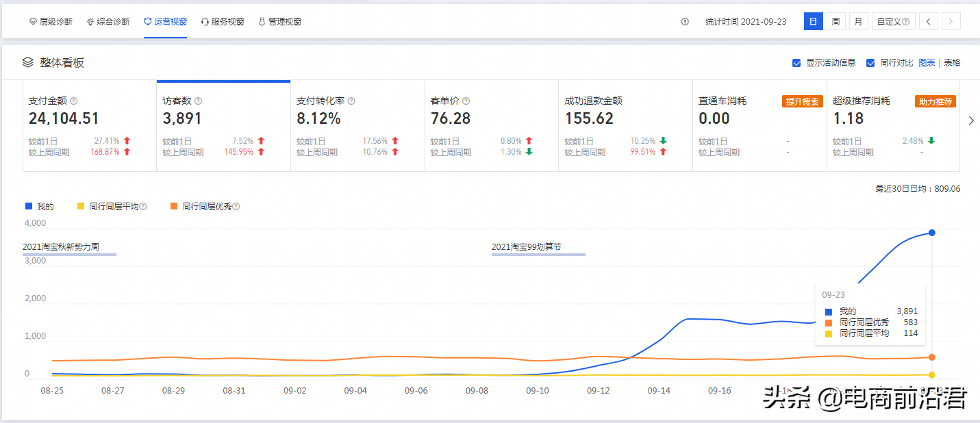The image size is (980, 423).
Task: Click info icon before 统计时间
Action: [x=685, y=22]
